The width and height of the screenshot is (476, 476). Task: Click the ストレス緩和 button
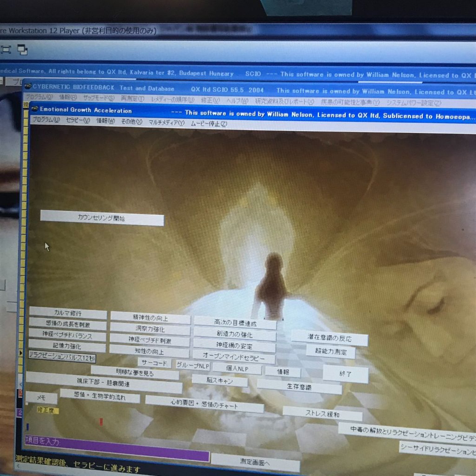pos(322,414)
